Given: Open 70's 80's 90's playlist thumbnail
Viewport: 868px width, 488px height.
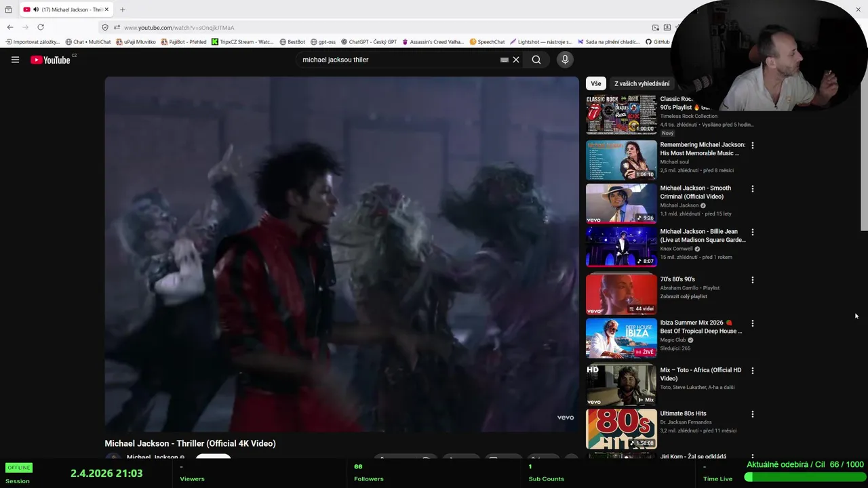Looking at the screenshot, I should click(621, 294).
